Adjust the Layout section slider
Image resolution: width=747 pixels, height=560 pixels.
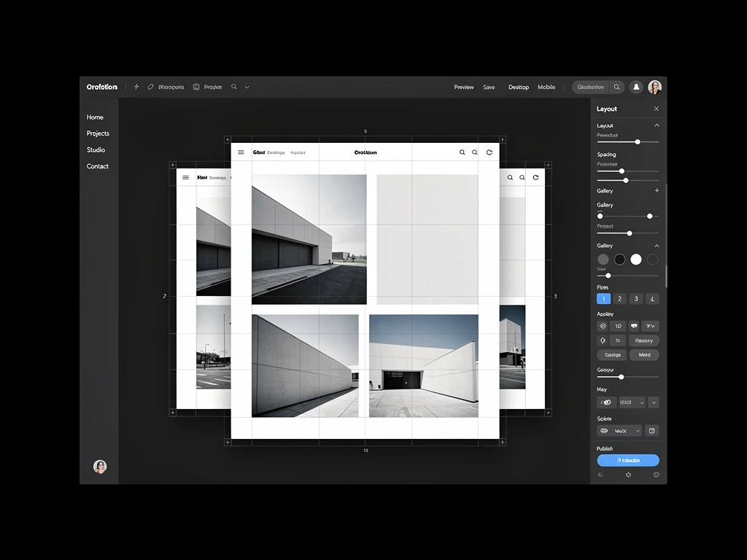(638, 142)
